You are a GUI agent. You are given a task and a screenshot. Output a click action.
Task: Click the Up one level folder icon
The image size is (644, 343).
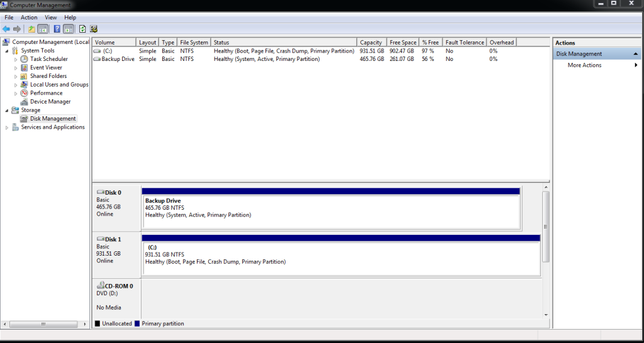coord(31,29)
